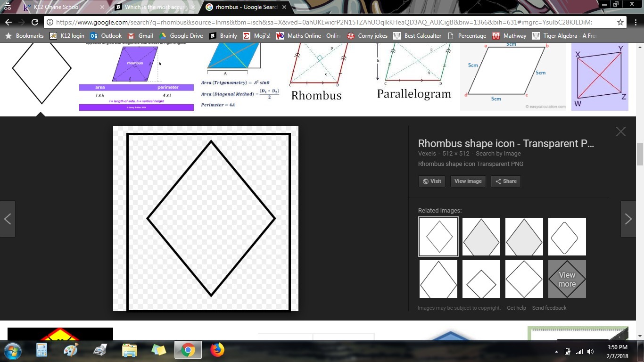
Task: Open the Tiger Algebra bookmark
Action: (x=564, y=36)
